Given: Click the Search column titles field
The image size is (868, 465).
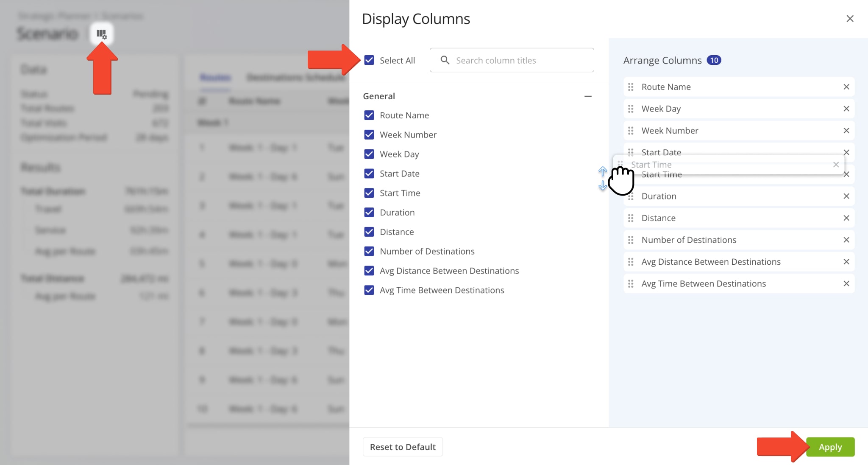Looking at the screenshot, I should pyautogui.click(x=512, y=60).
